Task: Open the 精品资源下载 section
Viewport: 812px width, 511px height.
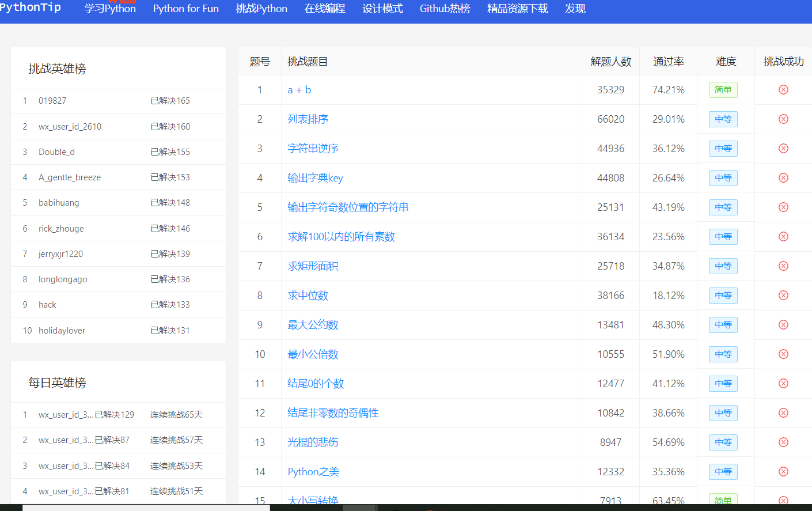Action: [x=517, y=9]
